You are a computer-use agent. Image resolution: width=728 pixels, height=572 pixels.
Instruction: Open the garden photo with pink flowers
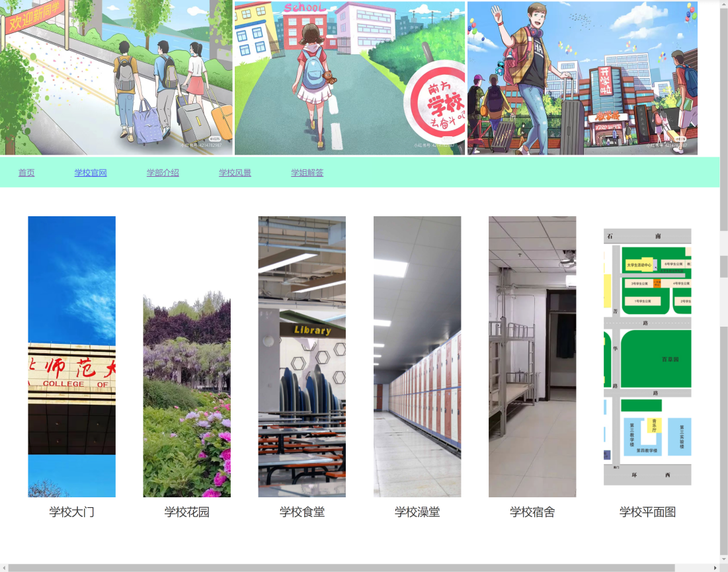pyautogui.click(x=187, y=397)
